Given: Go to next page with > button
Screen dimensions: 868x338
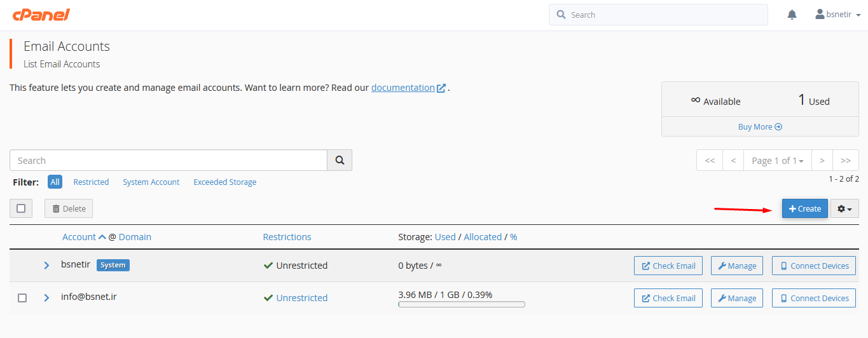Looking at the screenshot, I should pyautogui.click(x=822, y=161).
